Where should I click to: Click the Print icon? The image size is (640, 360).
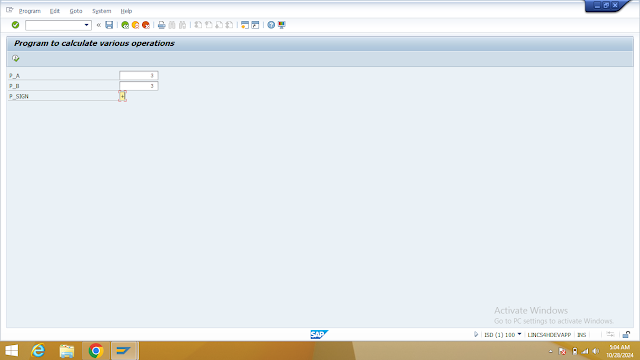(162, 25)
